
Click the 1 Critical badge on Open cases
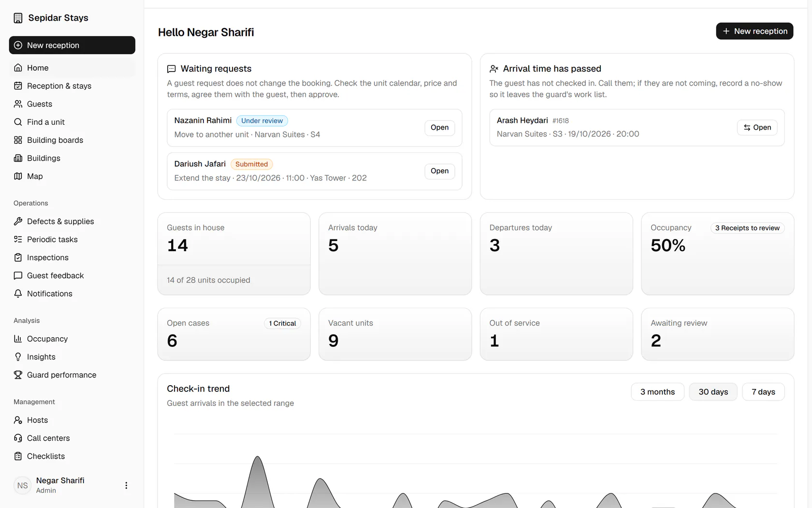[283, 323]
